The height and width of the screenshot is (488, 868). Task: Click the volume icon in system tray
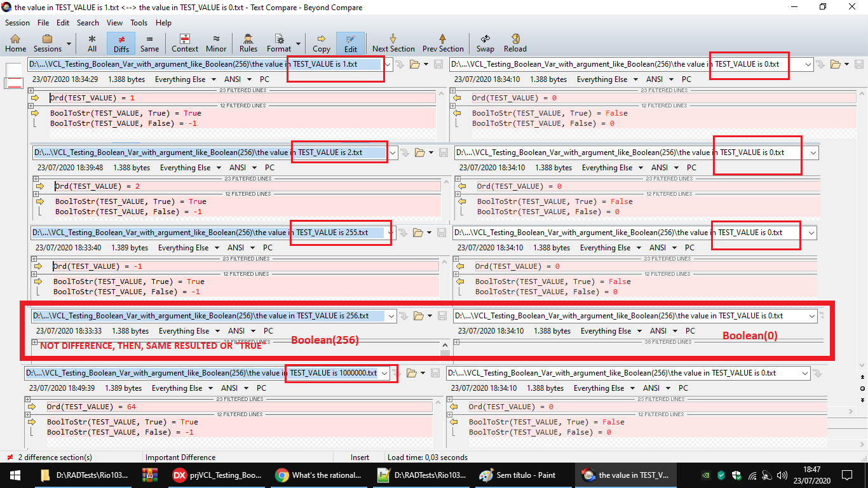pyautogui.click(x=782, y=475)
